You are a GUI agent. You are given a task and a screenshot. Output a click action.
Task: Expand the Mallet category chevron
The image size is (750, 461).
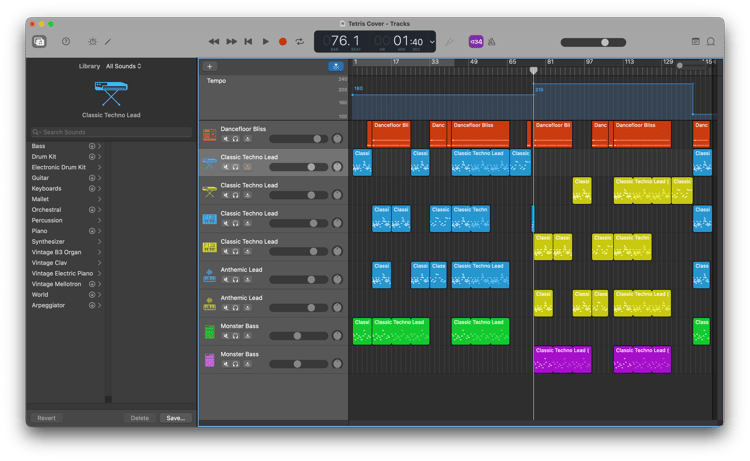point(99,199)
